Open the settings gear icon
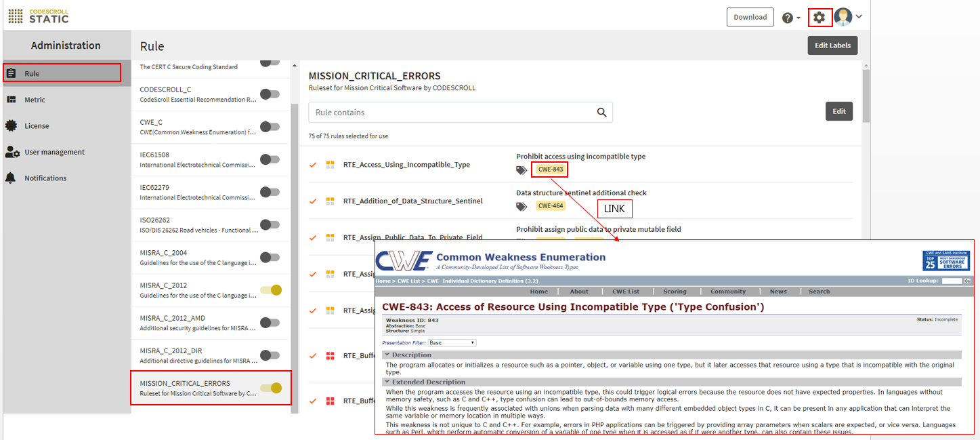 tap(819, 18)
